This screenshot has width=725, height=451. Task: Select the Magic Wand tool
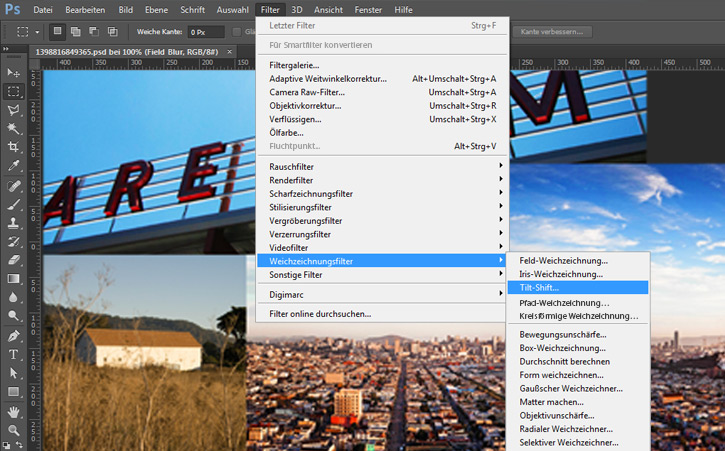14,129
